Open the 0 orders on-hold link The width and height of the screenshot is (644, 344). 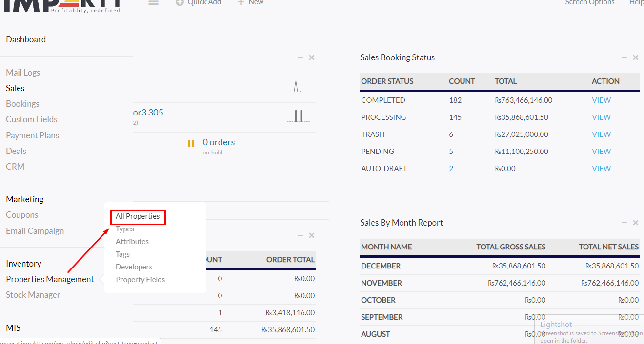(x=219, y=142)
